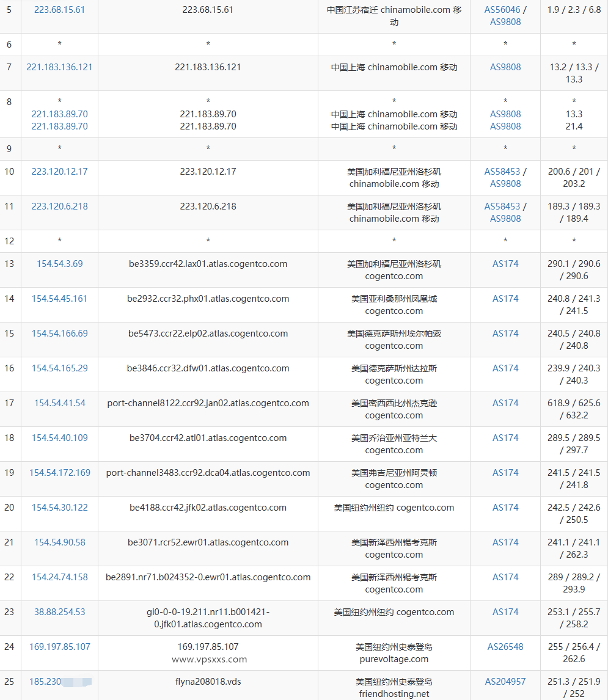Click location cell with purevoltage.com
This screenshot has width=608, height=700.
[394, 653]
